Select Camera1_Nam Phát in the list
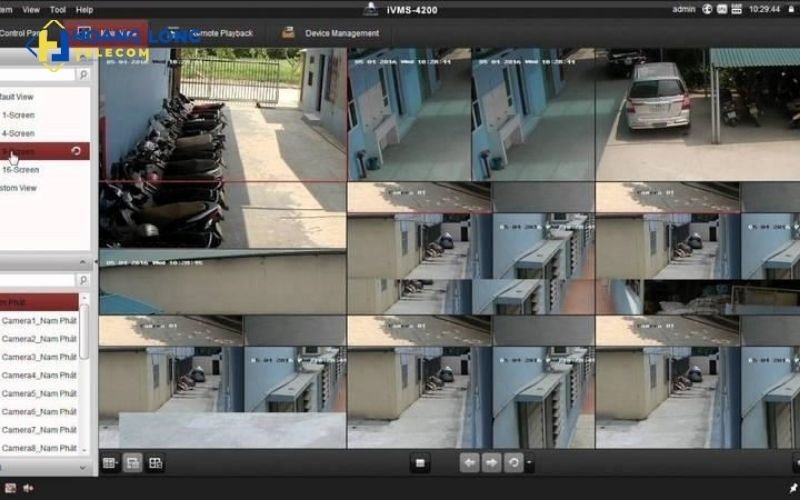 (x=39, y=320)
